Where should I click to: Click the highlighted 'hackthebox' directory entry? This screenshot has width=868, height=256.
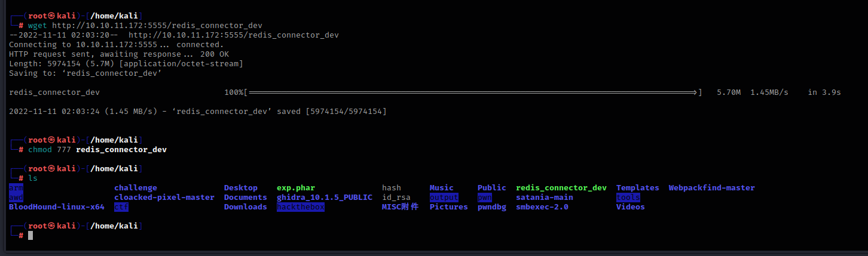301,207
